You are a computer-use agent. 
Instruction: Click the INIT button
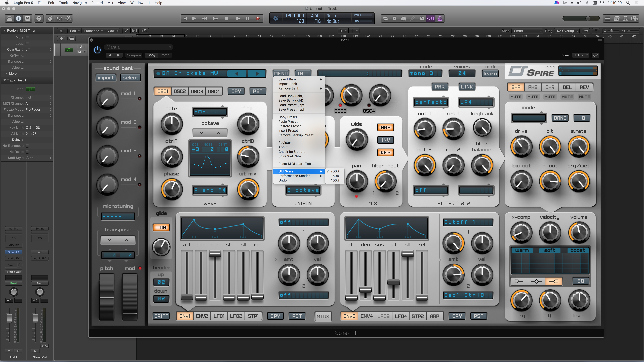[303, 74]
